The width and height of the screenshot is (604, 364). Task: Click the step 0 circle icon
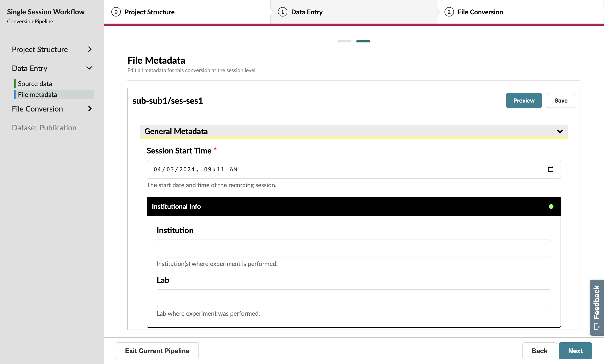pyautogui.click(x=116, y=12)
